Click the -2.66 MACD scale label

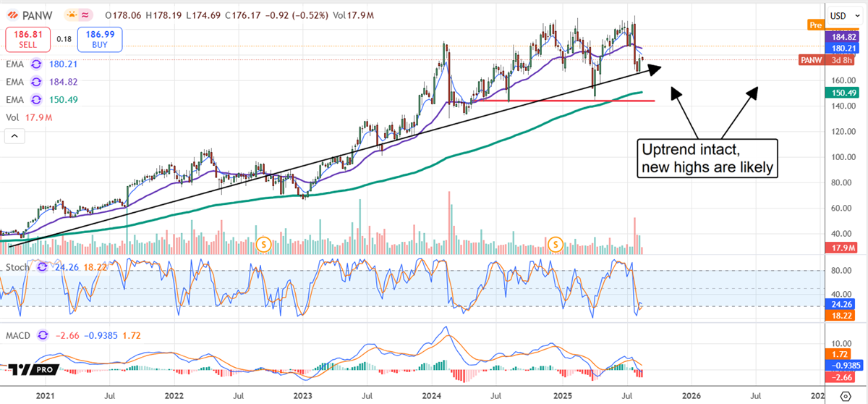point(842,377)
